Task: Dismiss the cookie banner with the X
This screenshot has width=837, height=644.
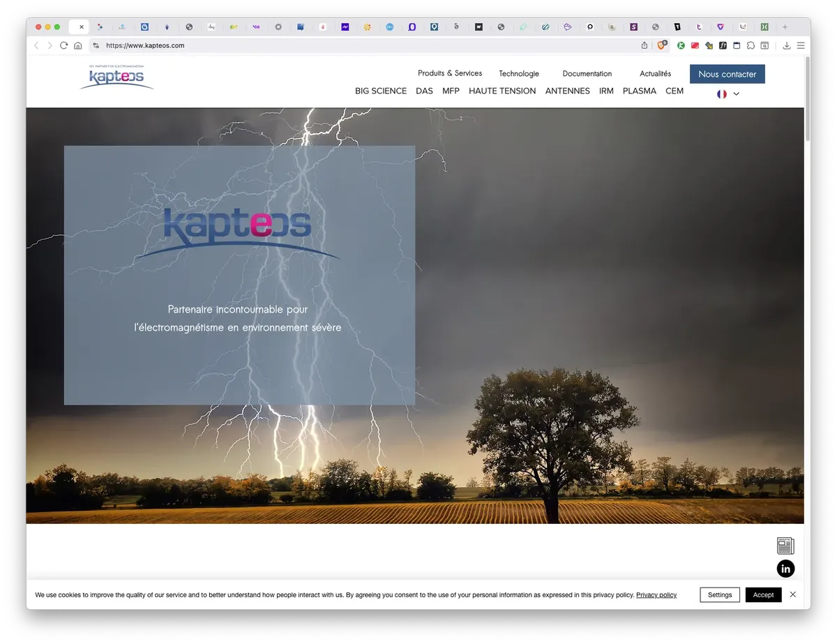Action: coord(792,594)
